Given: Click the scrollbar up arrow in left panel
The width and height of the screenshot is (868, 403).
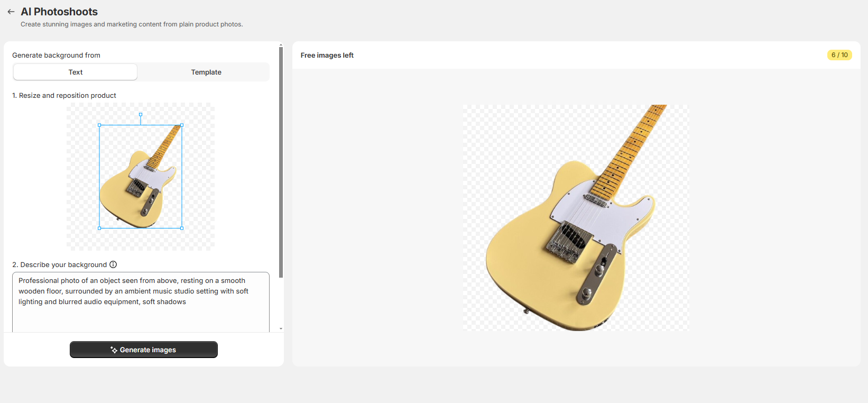Looking at the screenshot, I should pos(281,45).
